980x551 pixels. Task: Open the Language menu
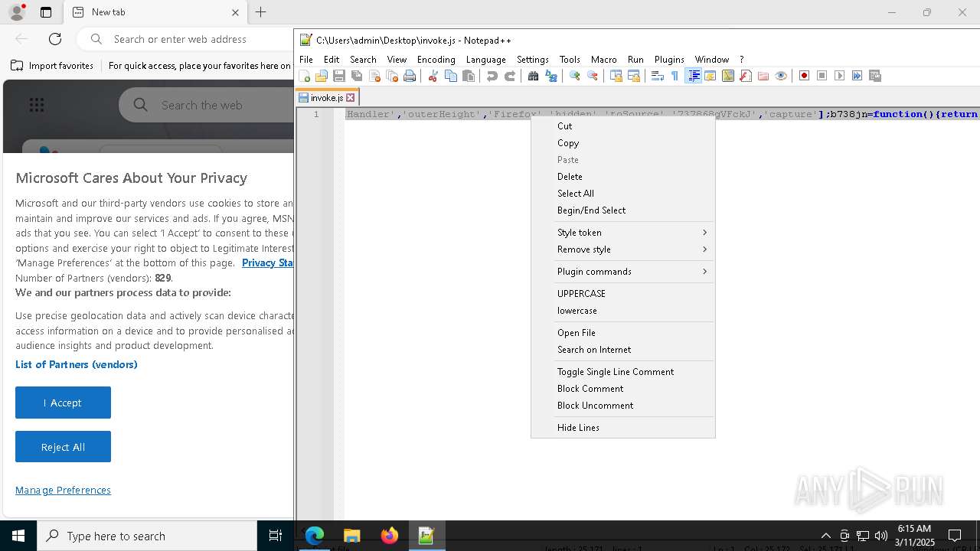click(485, 59)
